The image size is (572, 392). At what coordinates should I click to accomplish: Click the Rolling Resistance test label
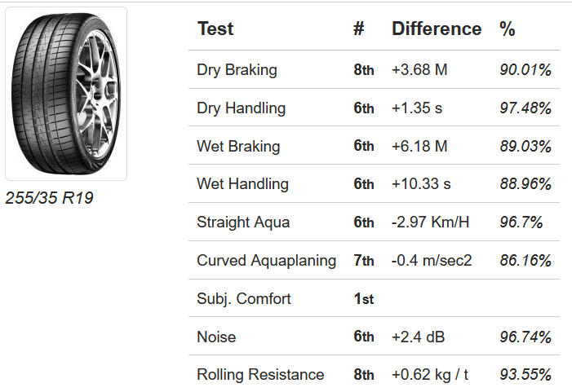tap(260, 375)
